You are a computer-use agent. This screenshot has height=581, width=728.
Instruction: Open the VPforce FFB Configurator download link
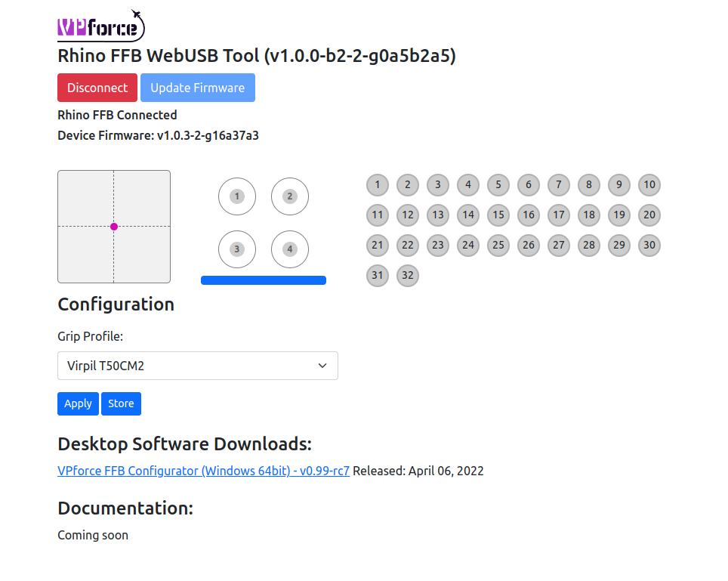[203, 471]
